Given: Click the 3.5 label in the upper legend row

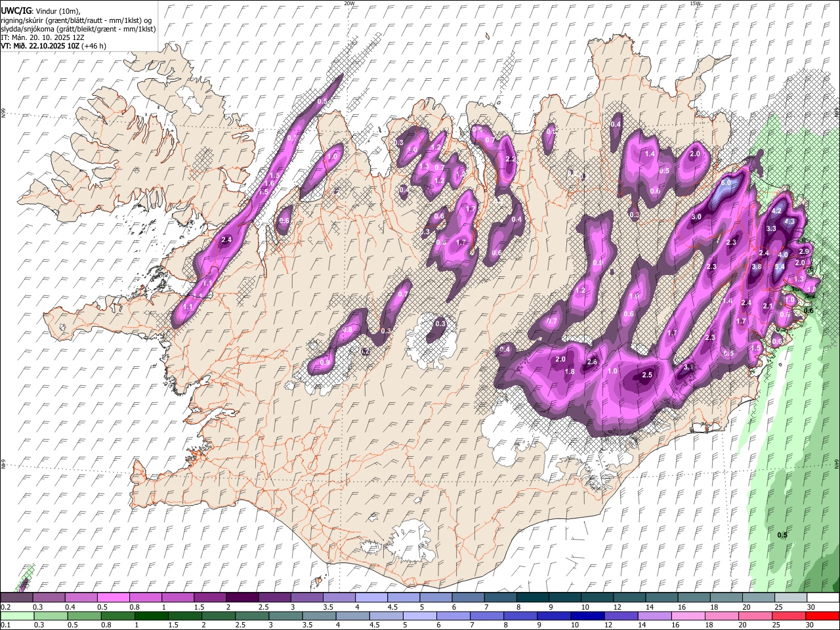Looking at the screenshot, I should click(x=328, y=607).
